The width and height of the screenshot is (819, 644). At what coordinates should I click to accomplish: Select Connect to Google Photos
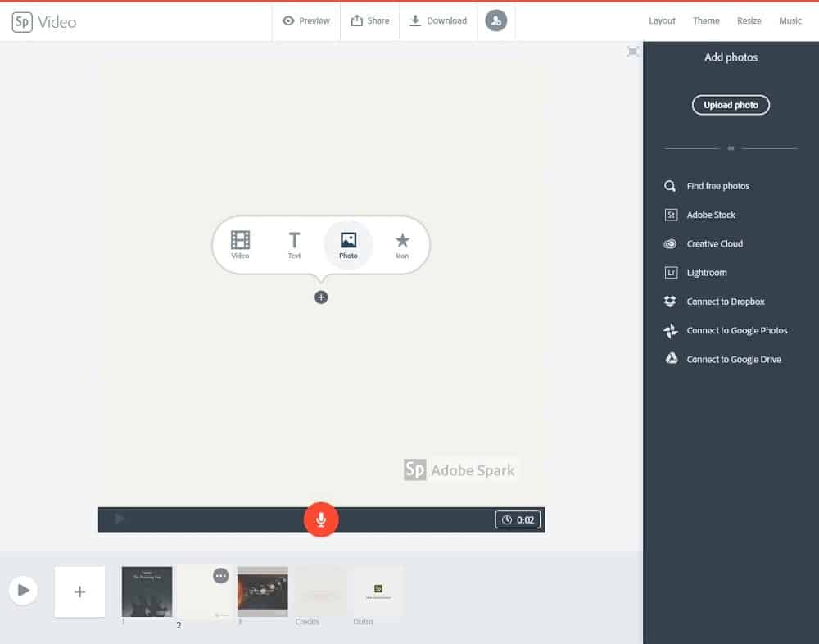click(x=725, y=330)
